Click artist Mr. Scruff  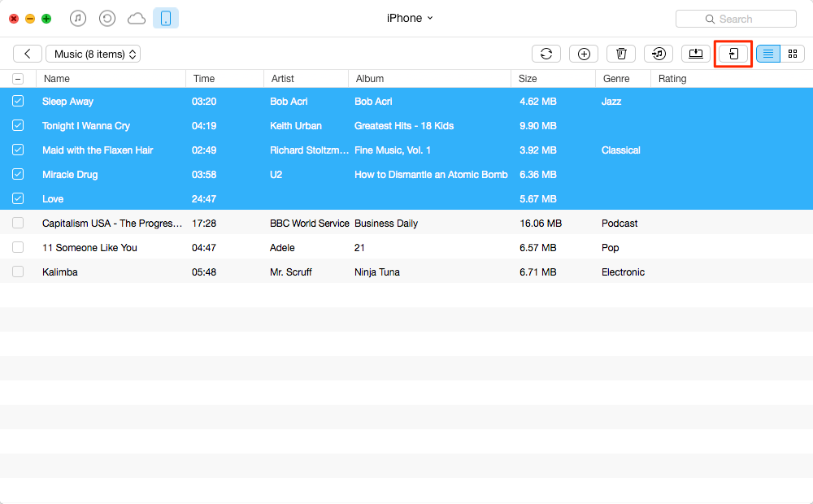point(291,272)
